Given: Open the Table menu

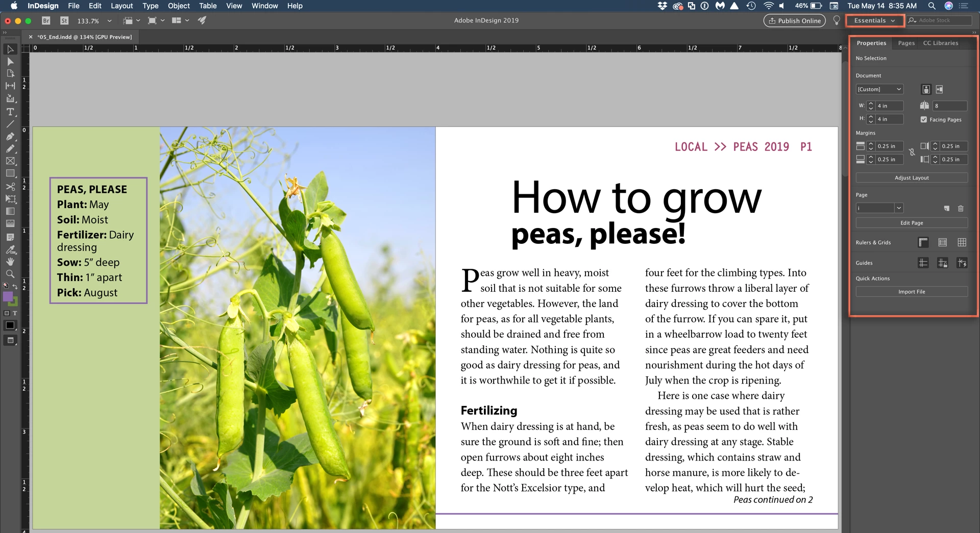Looking at the screenshot, I should pos(208,6).
